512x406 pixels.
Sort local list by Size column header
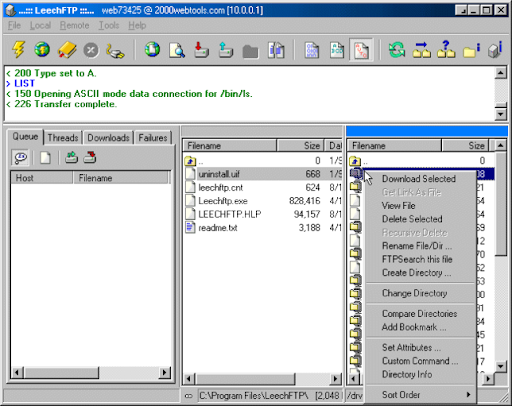tap(300, 146)
